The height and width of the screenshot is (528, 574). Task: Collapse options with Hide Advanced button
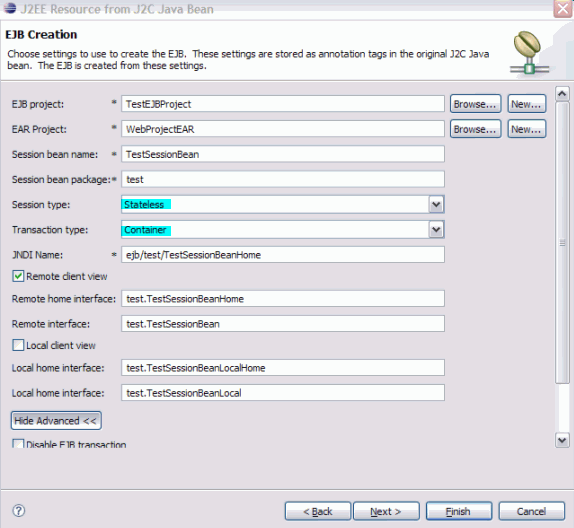56,420
